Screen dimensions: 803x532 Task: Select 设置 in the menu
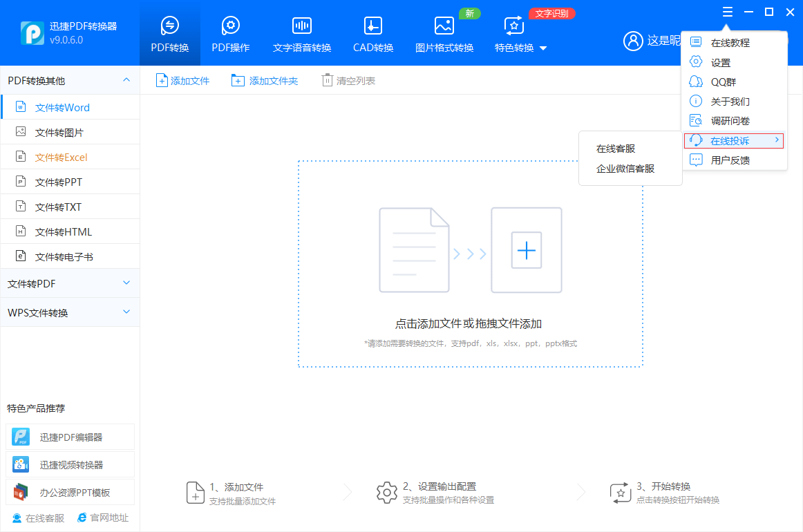[721, 63]
